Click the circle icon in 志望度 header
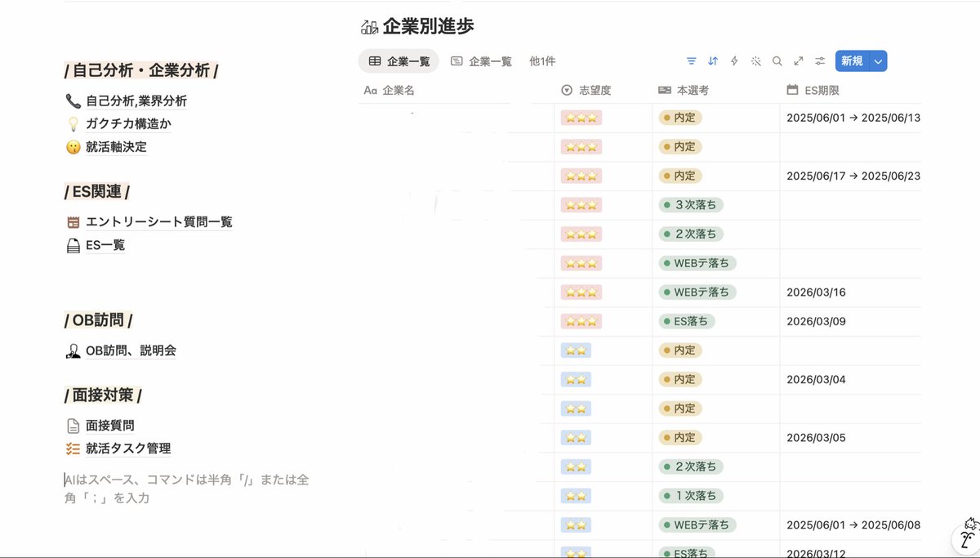This screenshot has height=558, width=980. click(568, 90)
